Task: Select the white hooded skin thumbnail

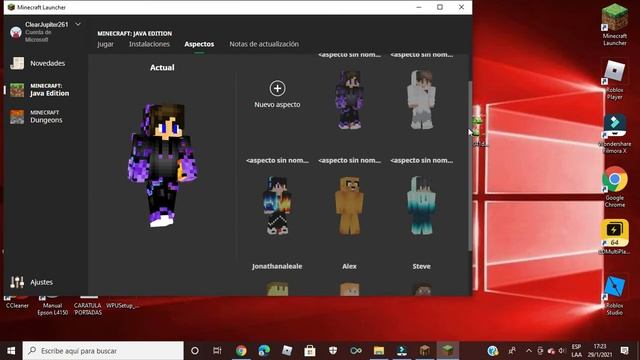Action: 421,100
